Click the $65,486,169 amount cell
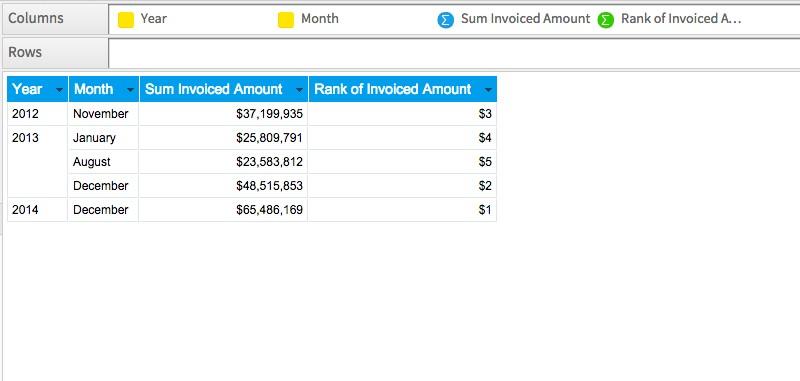The height and width of the screenshot is (381, 800). (x=223, y=210)
